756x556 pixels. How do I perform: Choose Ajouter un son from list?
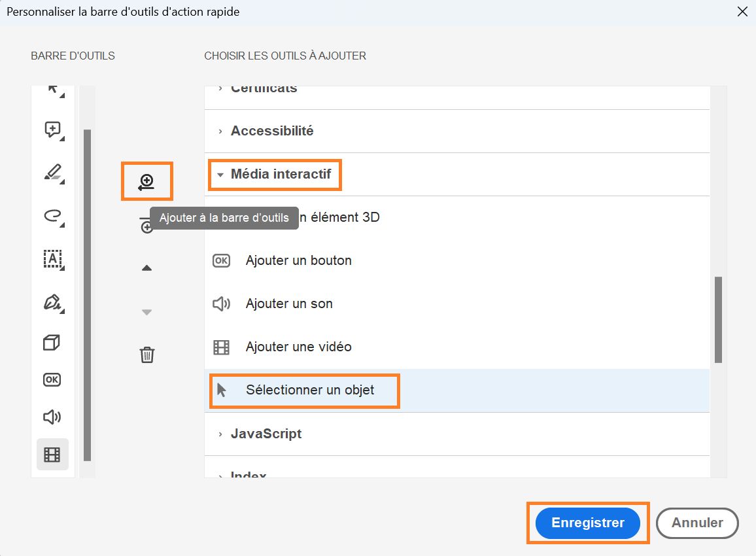289,304
